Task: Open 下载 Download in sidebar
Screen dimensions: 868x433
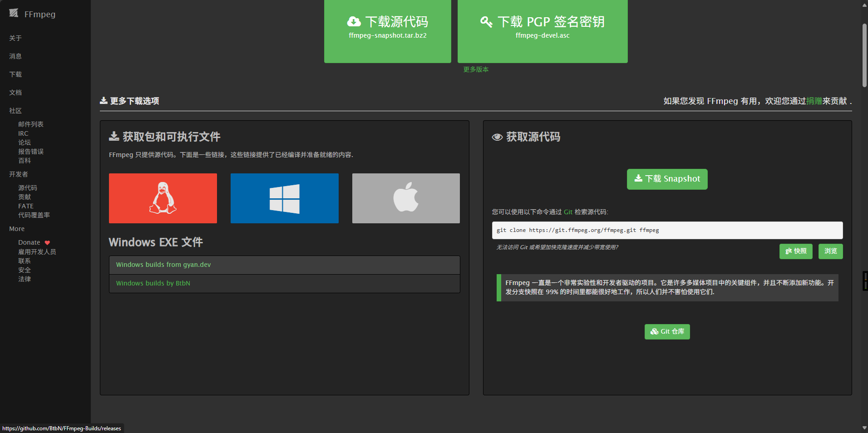Action: [x=15, y=74]
